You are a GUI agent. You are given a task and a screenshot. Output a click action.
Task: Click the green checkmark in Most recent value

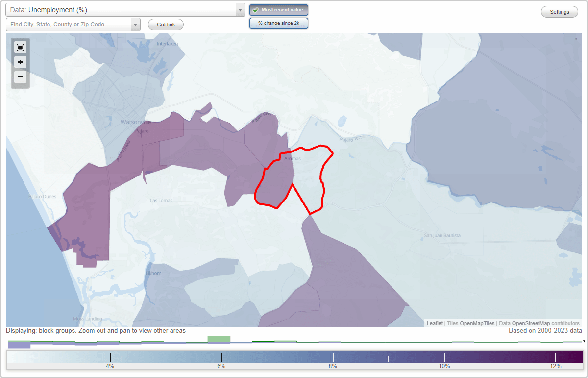(x=256, y=10)
